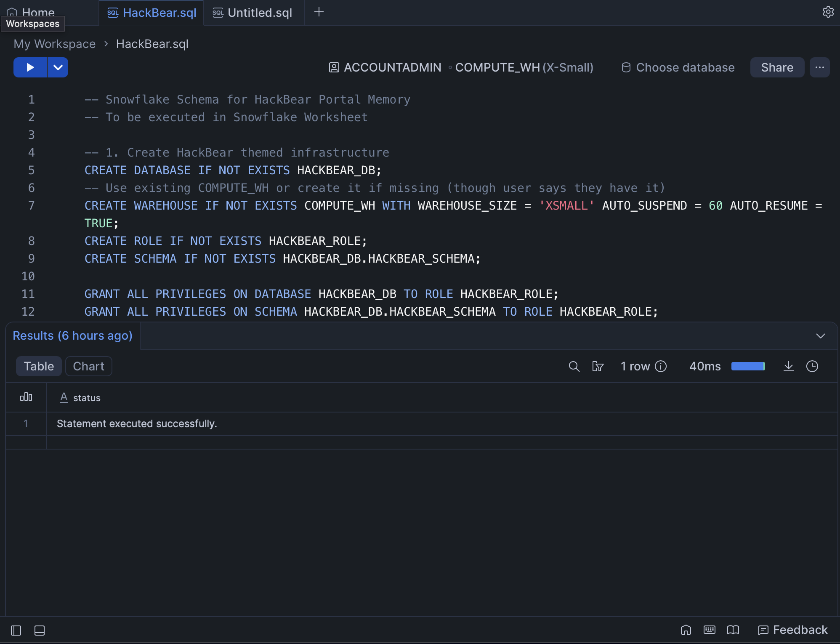Open the more options ellipsis menu

point(819,67)
